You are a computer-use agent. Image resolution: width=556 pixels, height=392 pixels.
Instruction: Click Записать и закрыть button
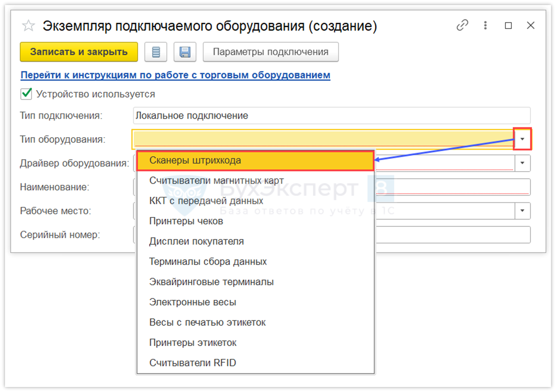coord(79,52)
